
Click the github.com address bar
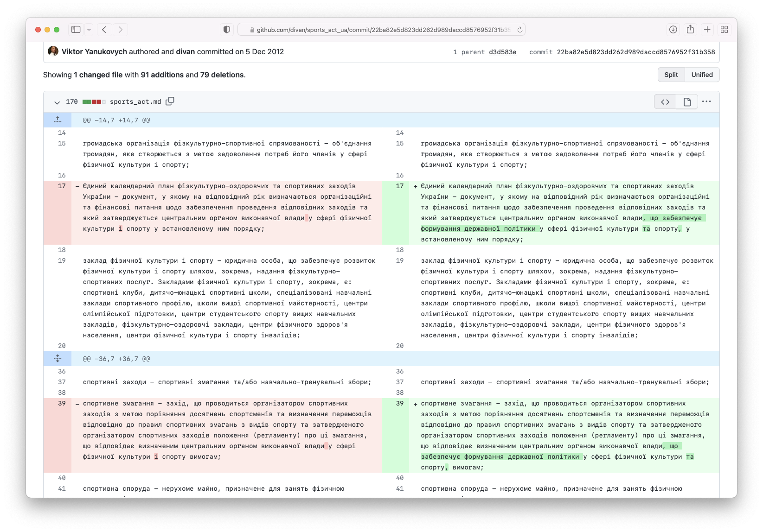[381, 30]
